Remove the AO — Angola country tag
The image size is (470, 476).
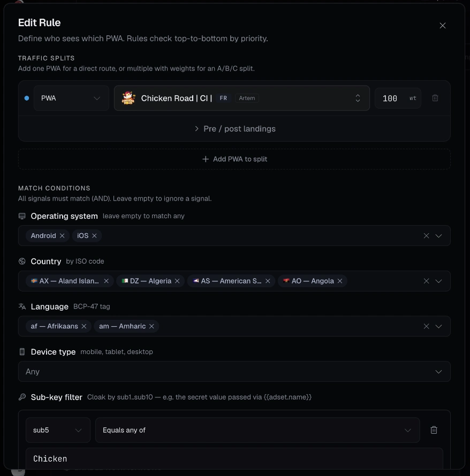(340, 281)
